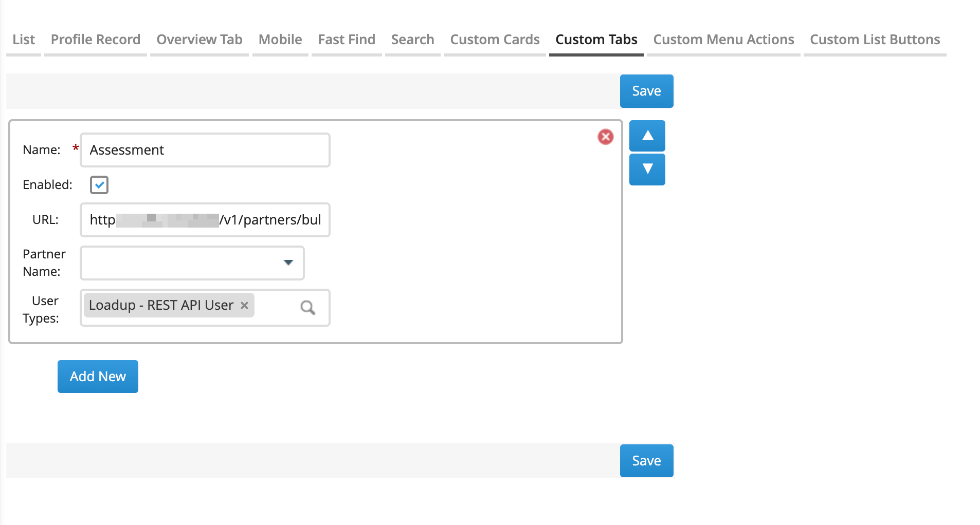Screen dimensions: 980x525
Task: Select the Mobile tab
Action: [x=280, y=40]
